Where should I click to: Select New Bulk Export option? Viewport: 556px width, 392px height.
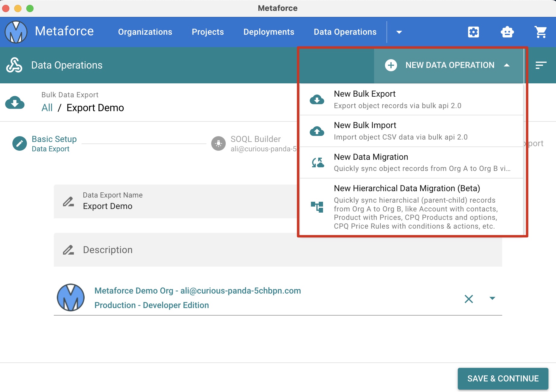coord(412,100)
